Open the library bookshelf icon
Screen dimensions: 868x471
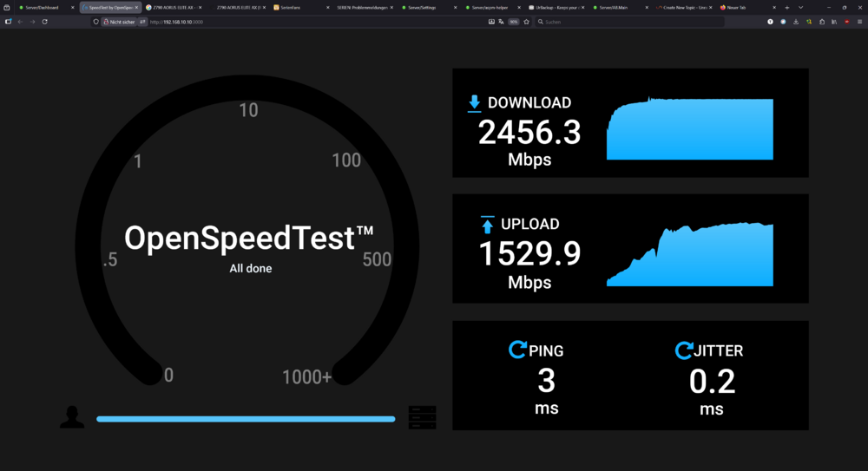[x=834, y=22]
